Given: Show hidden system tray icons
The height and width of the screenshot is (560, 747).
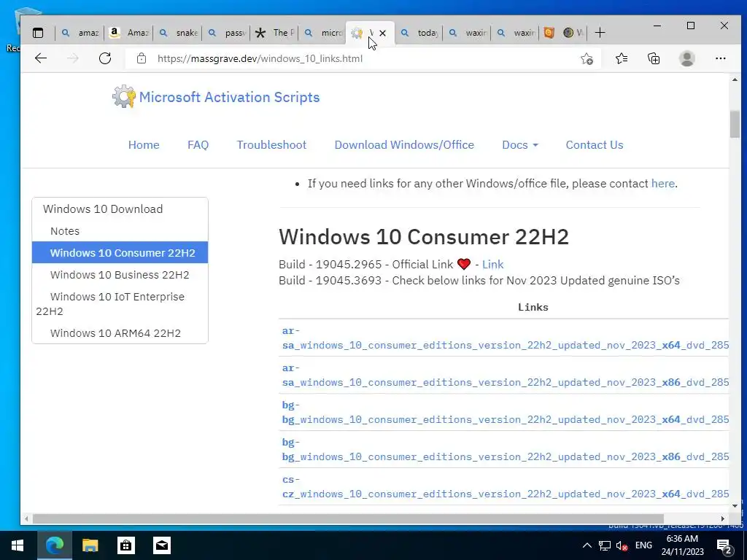Looking at the screenshot, I should point(587,545).
